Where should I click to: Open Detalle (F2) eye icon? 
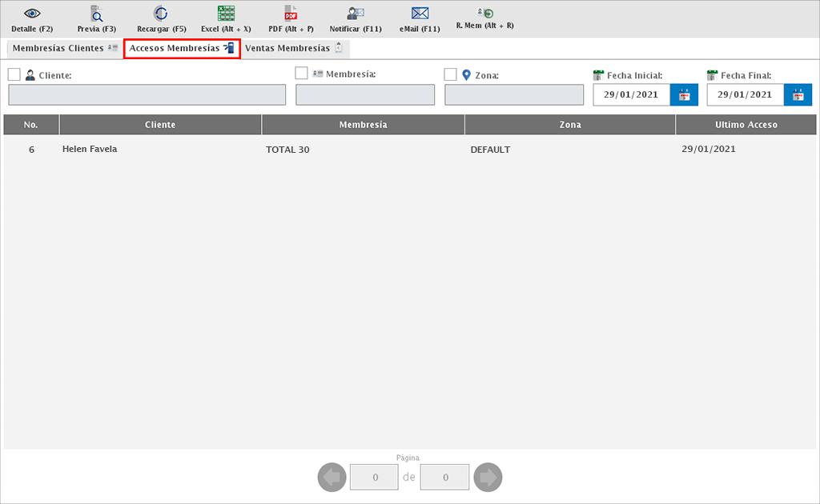[32, 14]
